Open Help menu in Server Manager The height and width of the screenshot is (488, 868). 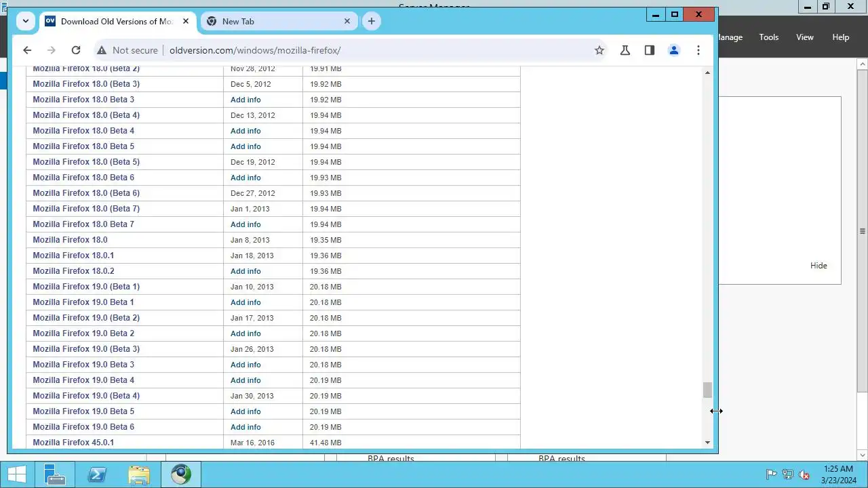(x=841, y=37)
